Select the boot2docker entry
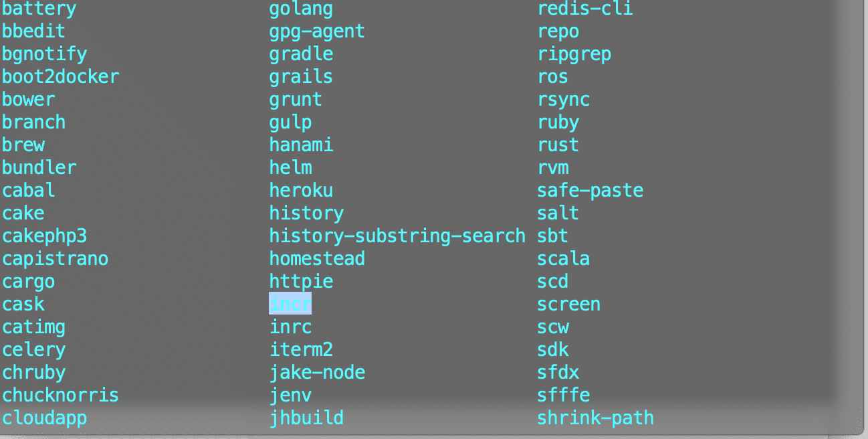The image size is (868, 439). pos(61,77)
